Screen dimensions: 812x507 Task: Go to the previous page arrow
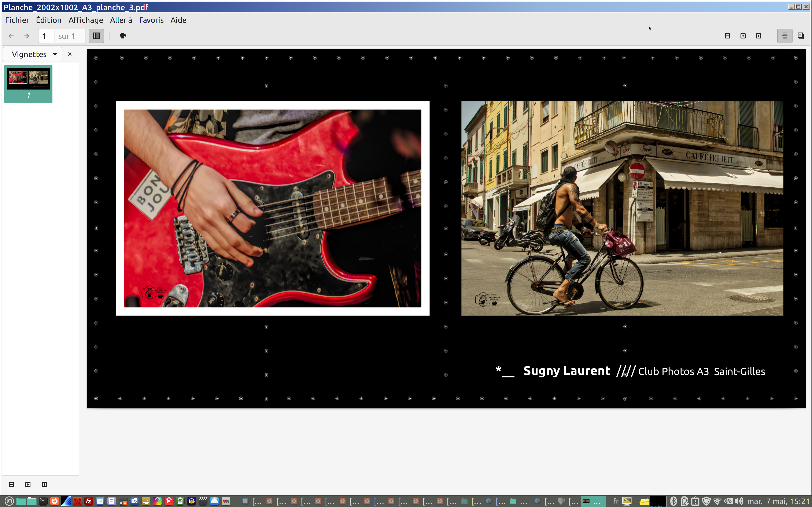tap(11, 36)
